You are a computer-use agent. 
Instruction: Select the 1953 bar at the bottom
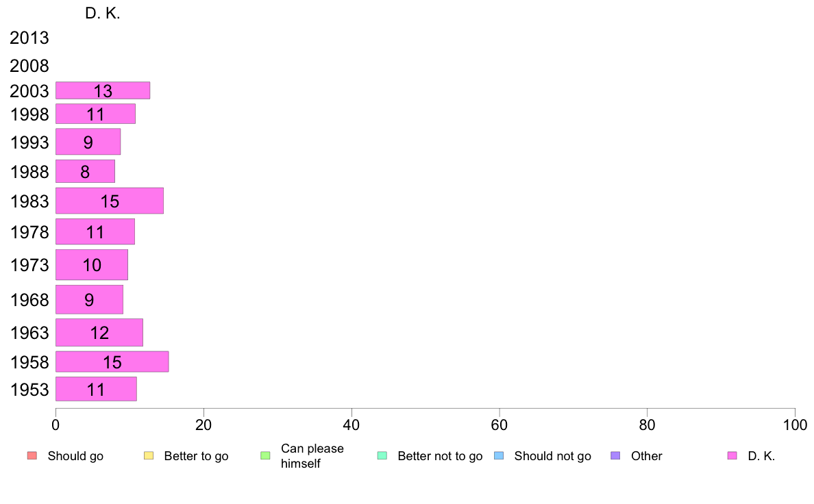(96, 389)
